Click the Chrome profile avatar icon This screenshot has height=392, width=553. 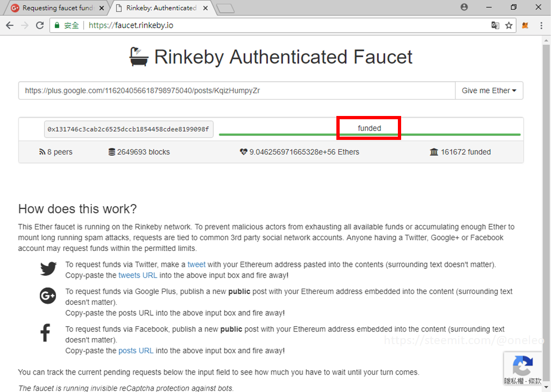(x=464, y=7)
